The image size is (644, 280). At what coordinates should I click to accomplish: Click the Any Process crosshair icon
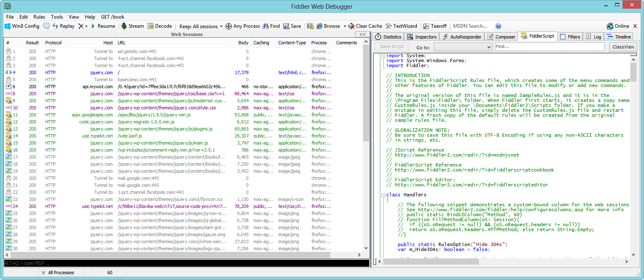click(x=228, y=26)
